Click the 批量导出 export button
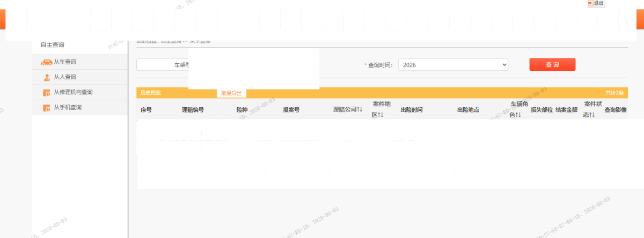Screen dimensions: 644x238 231,93
